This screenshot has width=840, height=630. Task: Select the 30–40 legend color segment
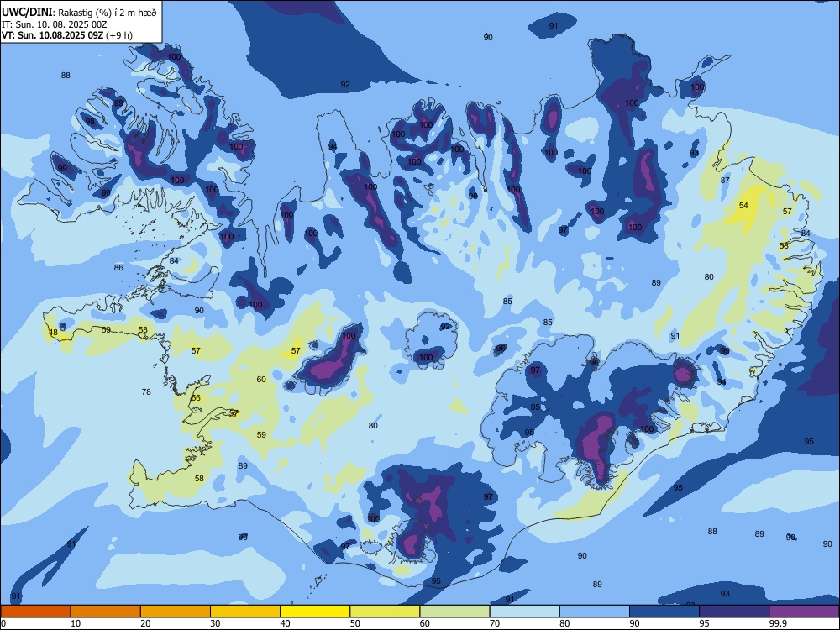[x=245, y=612]
